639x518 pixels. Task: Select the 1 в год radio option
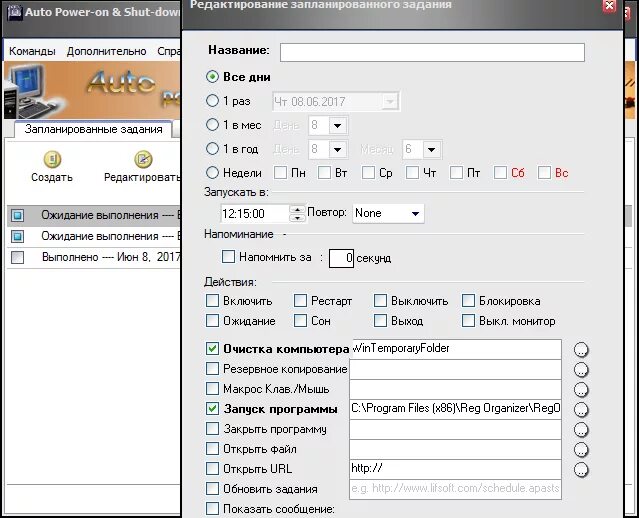[212, 149]
